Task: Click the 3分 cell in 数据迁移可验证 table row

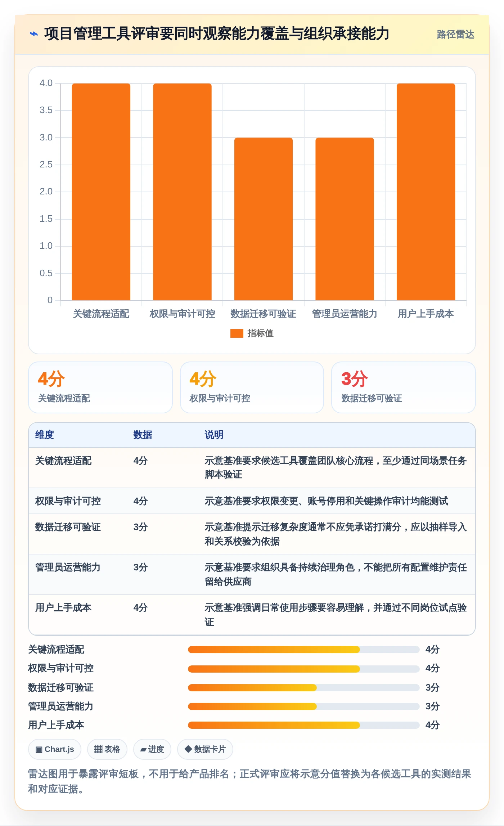Action: [x=141, y=527]
